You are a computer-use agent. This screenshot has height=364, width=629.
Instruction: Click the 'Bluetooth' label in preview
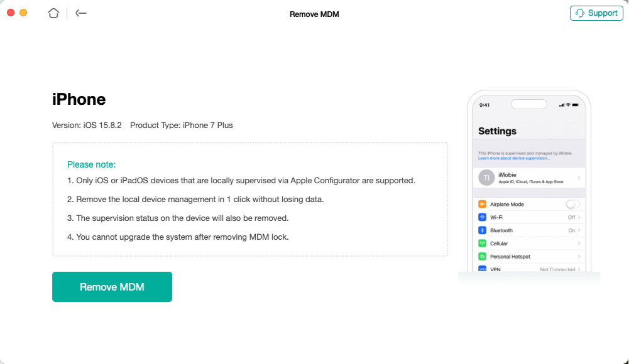[501, 231]
